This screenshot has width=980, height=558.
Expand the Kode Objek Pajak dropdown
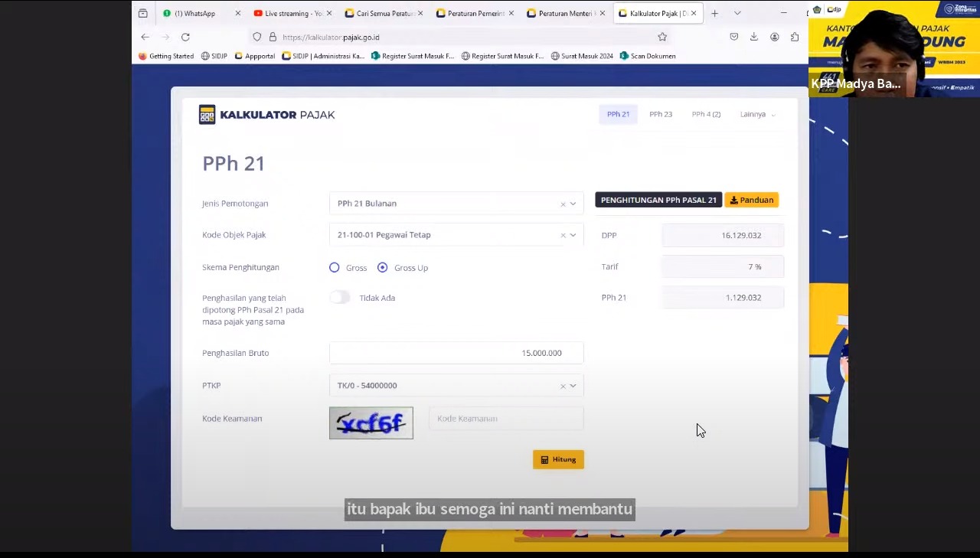573,235
